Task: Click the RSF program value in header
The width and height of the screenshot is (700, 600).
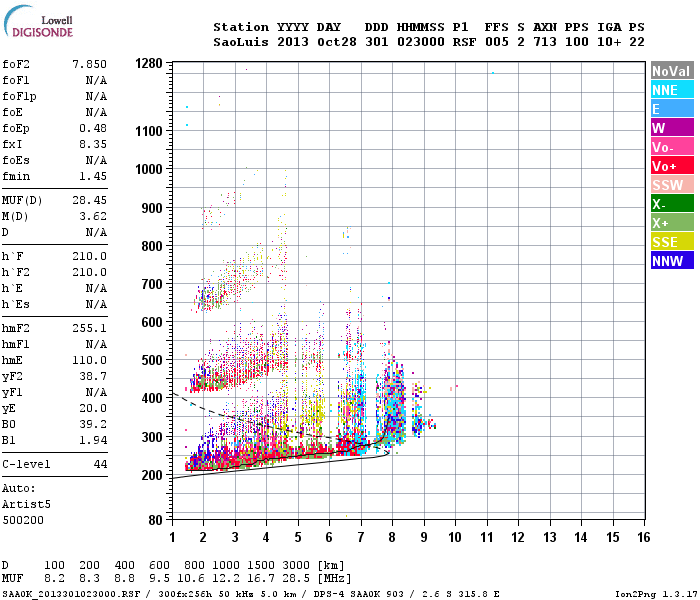Action: coord(464,42)
